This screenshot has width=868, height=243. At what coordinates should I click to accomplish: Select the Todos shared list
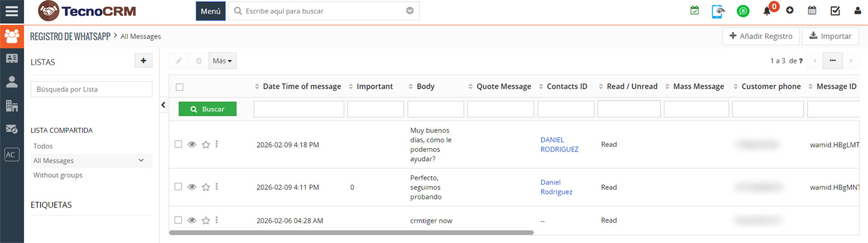(43, 146)
